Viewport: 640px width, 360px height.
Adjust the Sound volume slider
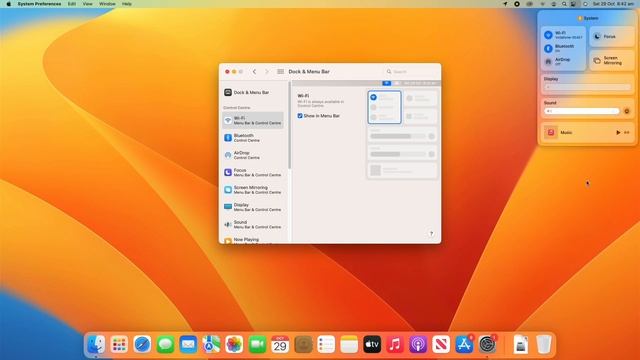point(582,111)
